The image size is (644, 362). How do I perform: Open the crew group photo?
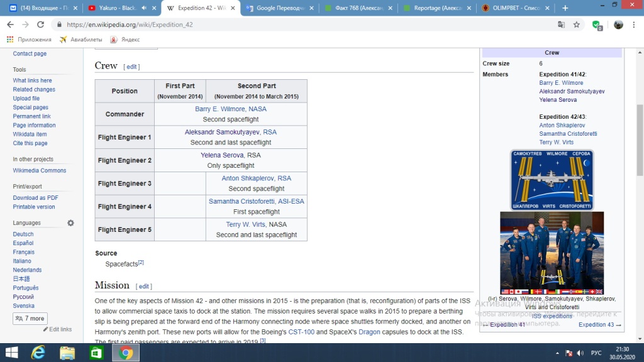pyautogui.click(x=552, y=253)
